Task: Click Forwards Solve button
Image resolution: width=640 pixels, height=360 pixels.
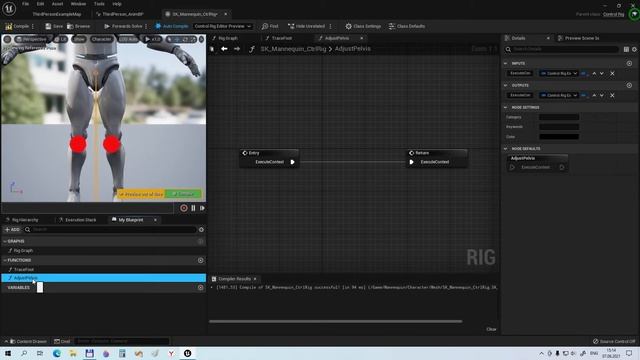Action: point(123,26)
